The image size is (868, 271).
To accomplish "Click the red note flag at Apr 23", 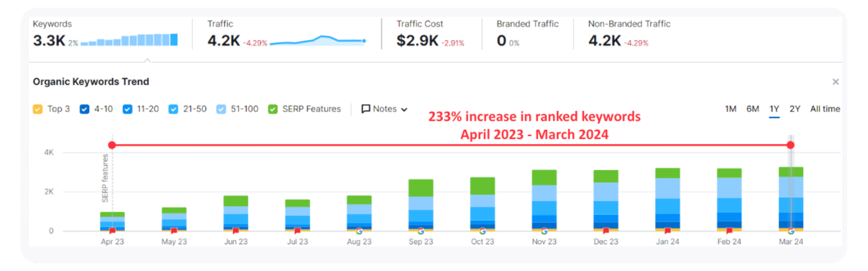I will click(x=112, y=231).
